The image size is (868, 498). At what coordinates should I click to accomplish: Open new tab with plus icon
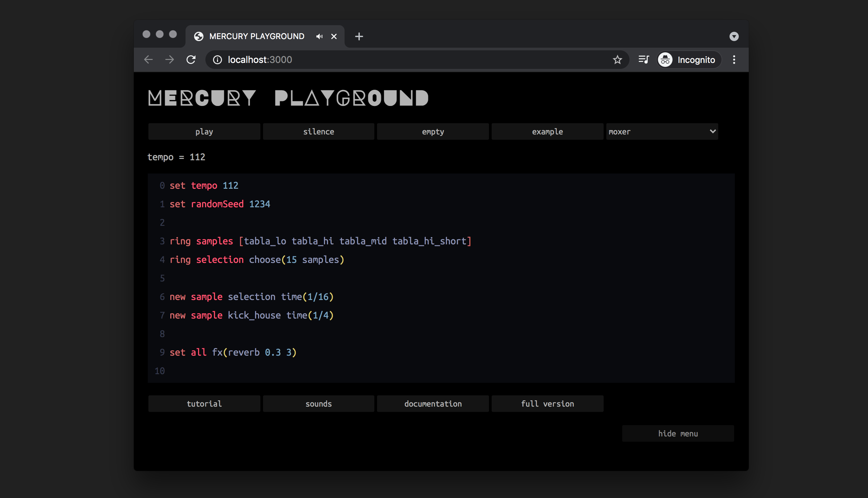pos(358,36)
